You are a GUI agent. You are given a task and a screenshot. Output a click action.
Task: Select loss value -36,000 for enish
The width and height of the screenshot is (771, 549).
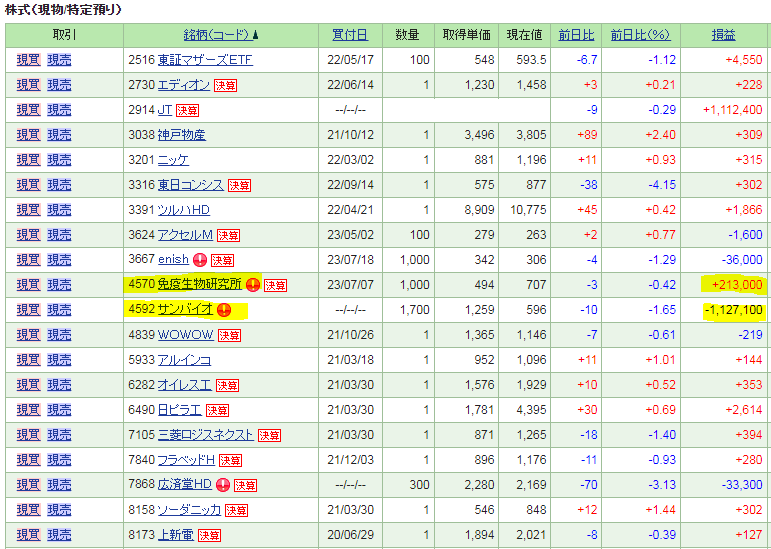click(742, 260)
